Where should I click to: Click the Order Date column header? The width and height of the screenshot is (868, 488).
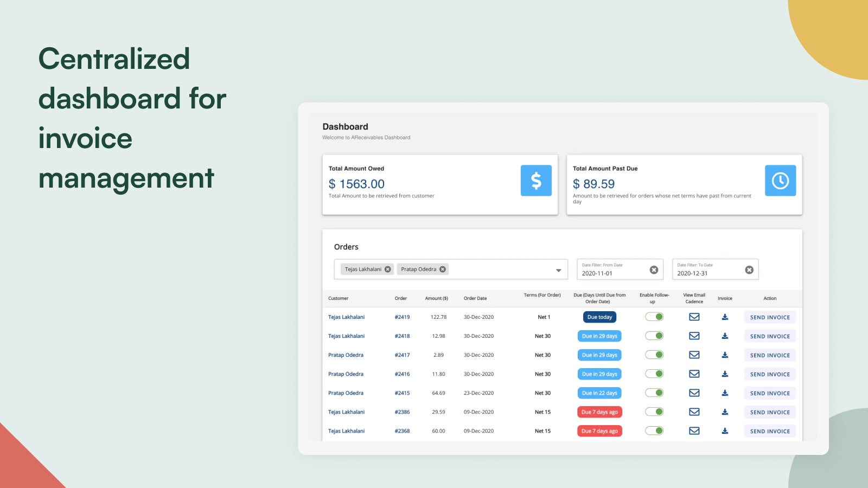coord(475,298)
